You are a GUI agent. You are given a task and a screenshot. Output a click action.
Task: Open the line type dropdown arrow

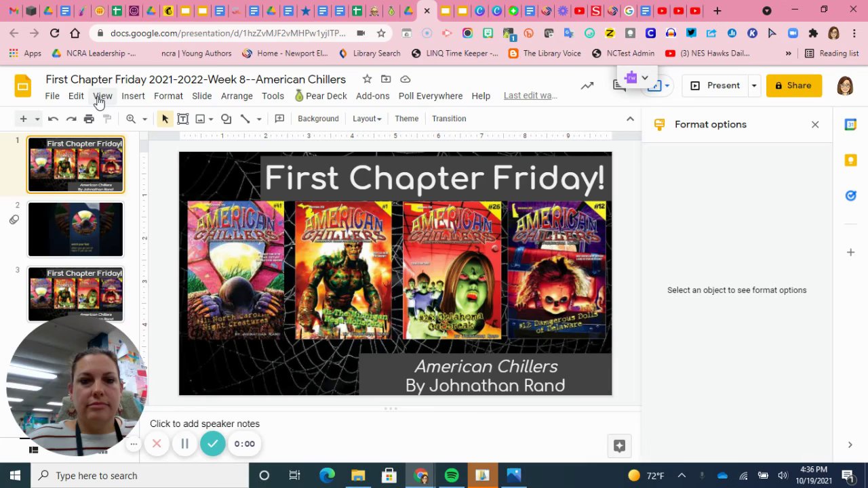click(258, 119)
